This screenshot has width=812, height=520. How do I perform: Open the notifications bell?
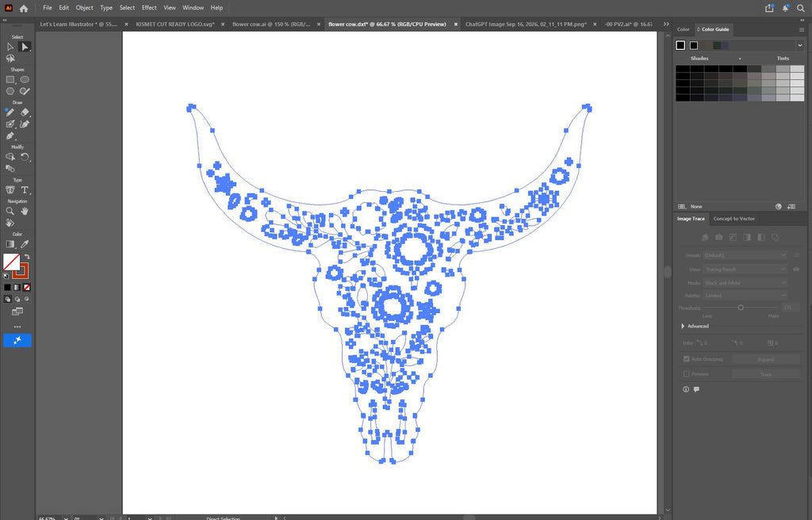(x=785, y=8)
